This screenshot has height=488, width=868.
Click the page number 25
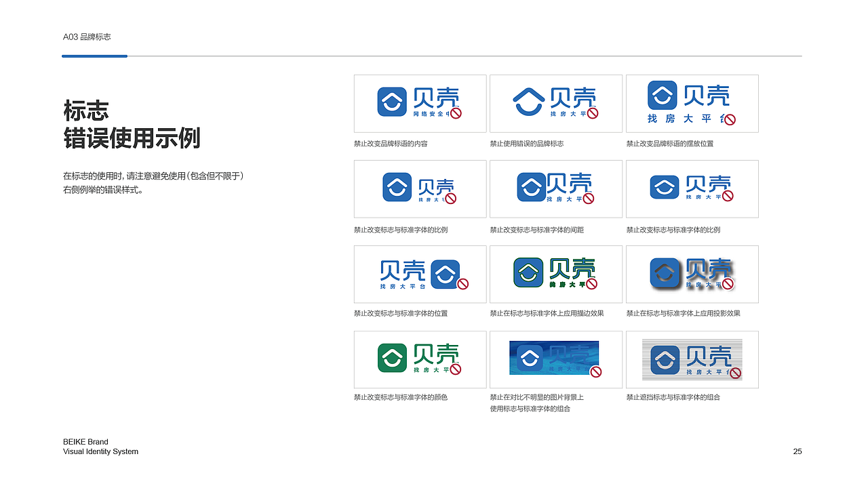click(797, 451)
